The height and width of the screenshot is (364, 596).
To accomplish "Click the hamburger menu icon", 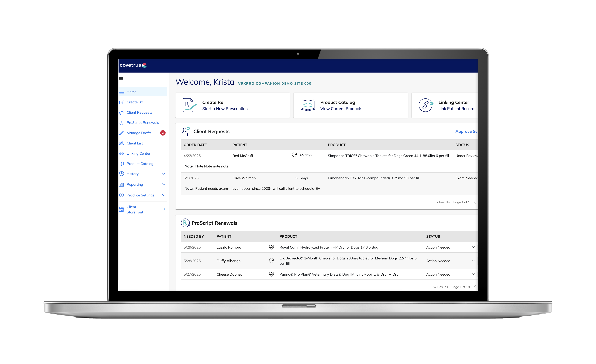I will click(121, 79).
